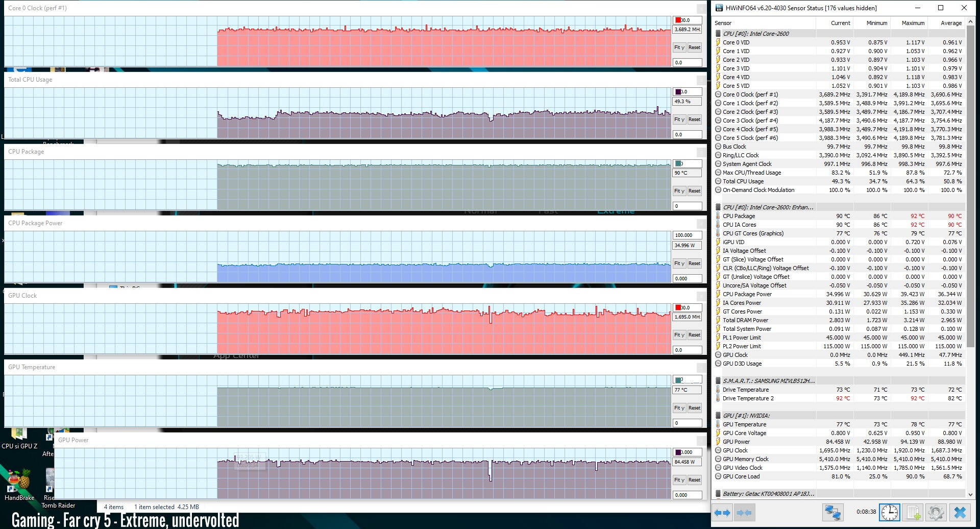Close the Core 0 Clock graph window
This screenshot has height=529, width=980.
[701, 9]
